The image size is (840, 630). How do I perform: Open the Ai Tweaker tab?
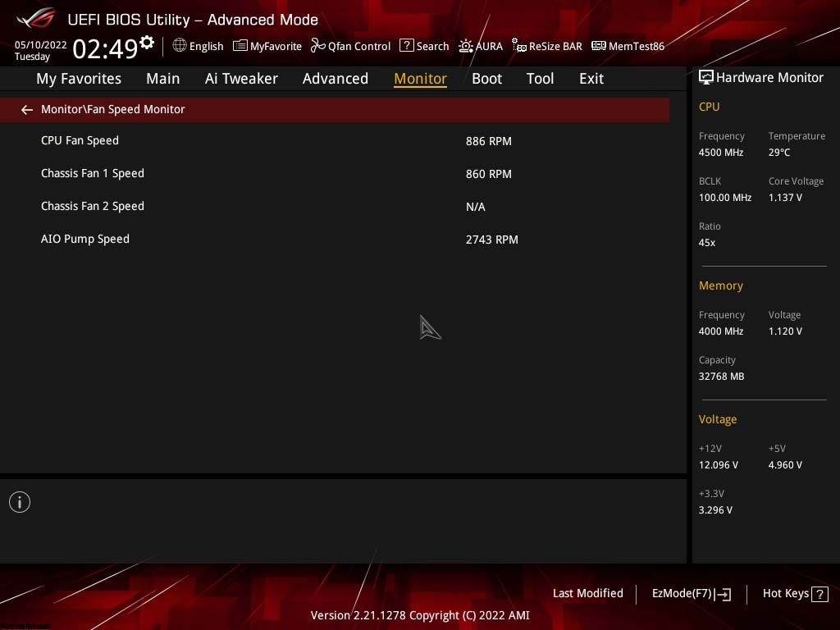coord(241,79)
